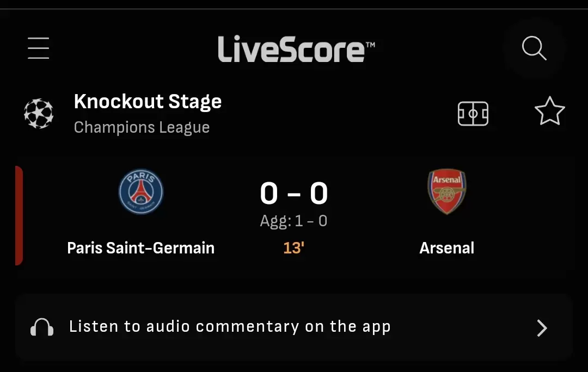The width and height of the screenshot is (588, 372).
Task: Open Listen to audio commentary banner
Action: [294, 327]
